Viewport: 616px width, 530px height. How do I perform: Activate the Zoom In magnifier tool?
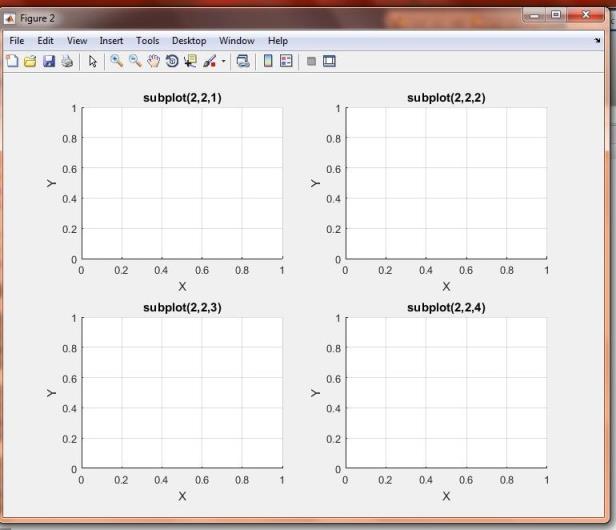(x=116, y=61)
